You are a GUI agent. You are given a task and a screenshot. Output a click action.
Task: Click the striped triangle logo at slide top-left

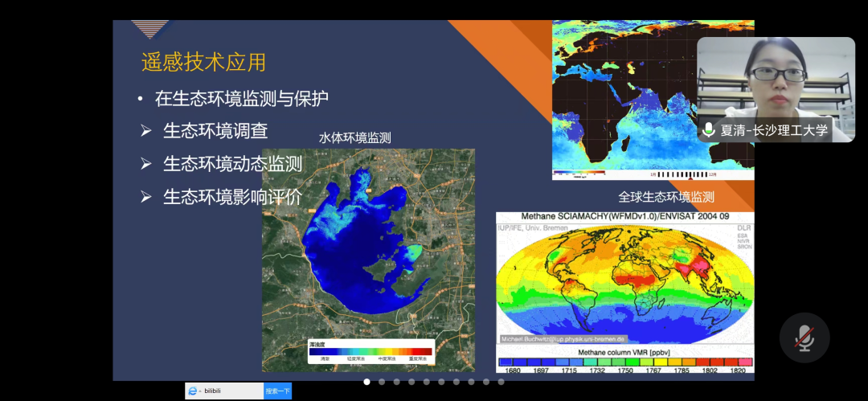pyautogui.click(x=150, y=29)
